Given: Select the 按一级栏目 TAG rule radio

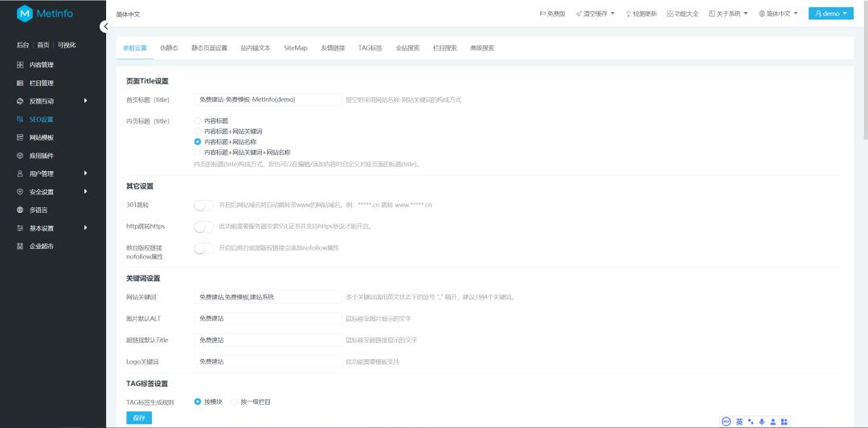Looking at the screenshot, I should click(234, 402).
